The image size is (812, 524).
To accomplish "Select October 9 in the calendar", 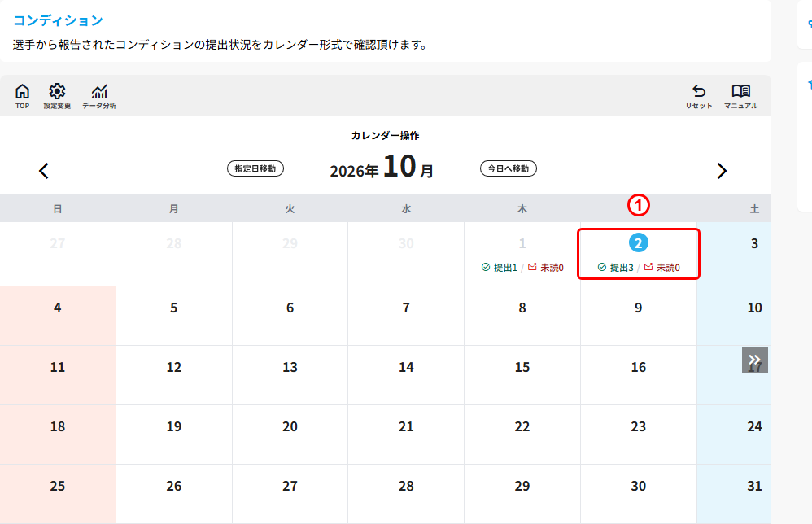I will 639,308.
